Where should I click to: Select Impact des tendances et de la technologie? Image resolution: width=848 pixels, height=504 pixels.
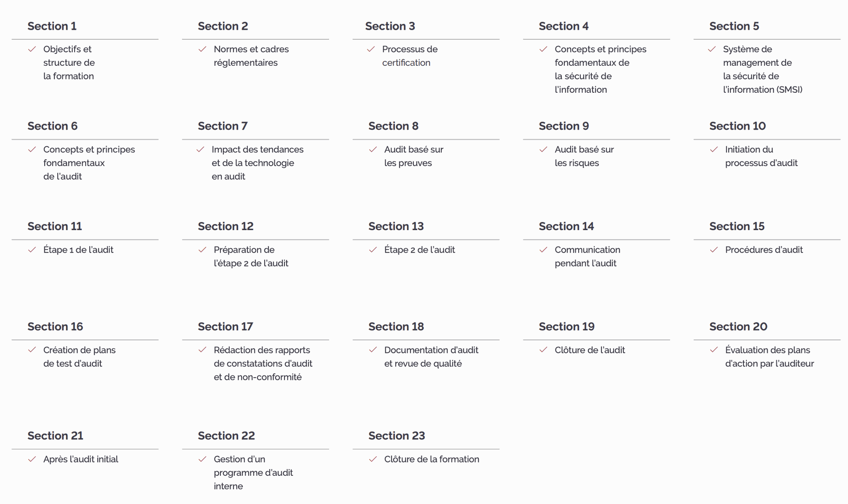pyautogui.click(x=257, y=163)
